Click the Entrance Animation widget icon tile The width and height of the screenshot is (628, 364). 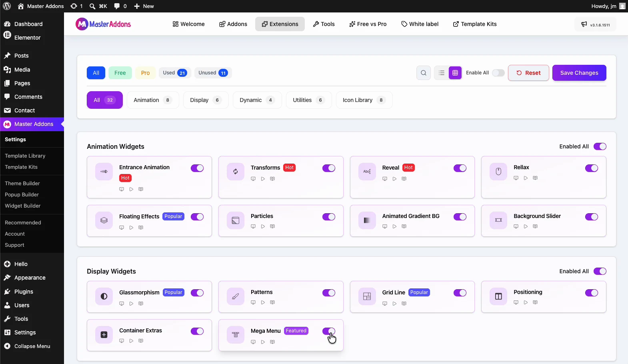(104, 172)
